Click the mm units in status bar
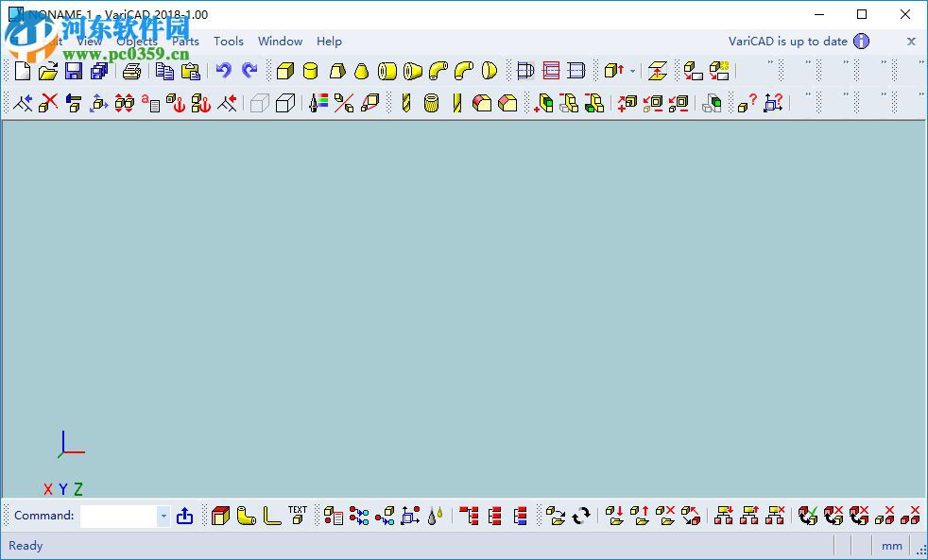 click(891, 546)
